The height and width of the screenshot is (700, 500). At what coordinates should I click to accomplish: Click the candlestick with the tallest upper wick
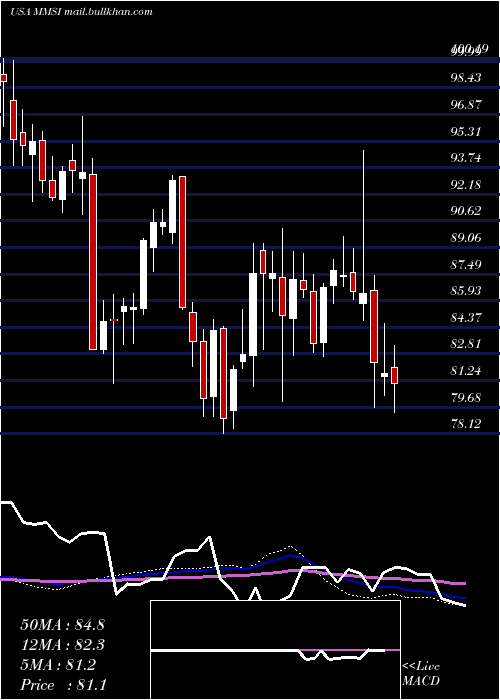(363, 235)
